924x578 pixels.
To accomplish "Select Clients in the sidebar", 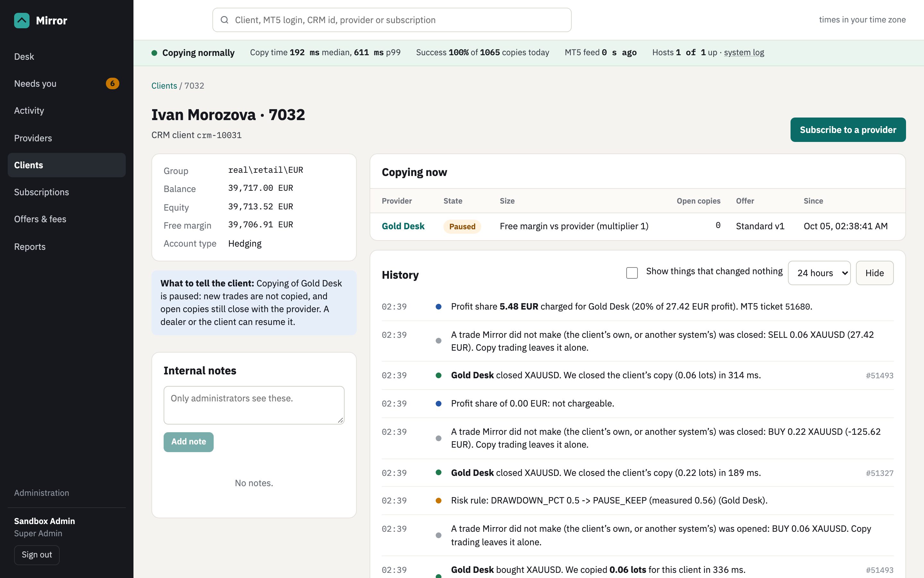I will tap(67, 165).
